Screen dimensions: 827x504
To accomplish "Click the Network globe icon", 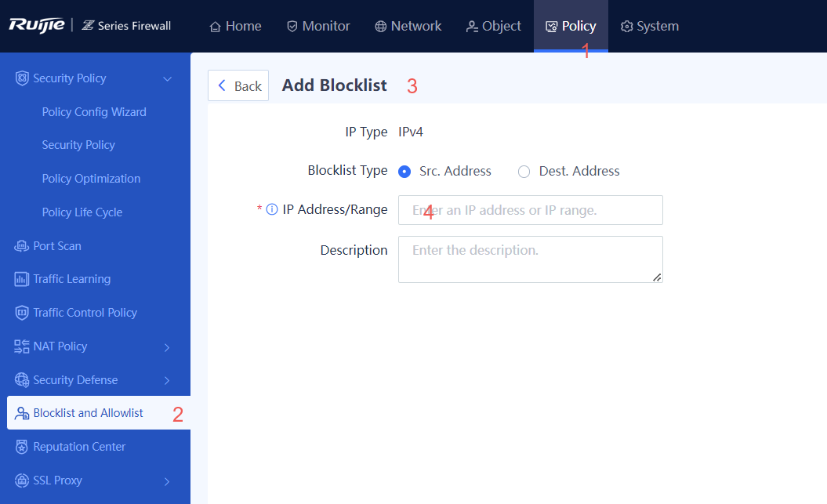I will pyautogui.click(x=380, y=27).
